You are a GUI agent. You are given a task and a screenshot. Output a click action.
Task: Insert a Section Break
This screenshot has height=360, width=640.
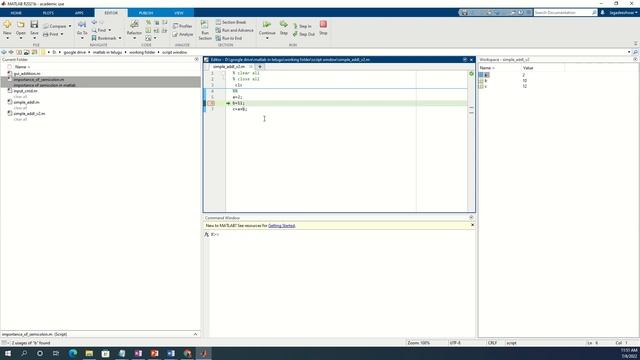tap(231, 22)
